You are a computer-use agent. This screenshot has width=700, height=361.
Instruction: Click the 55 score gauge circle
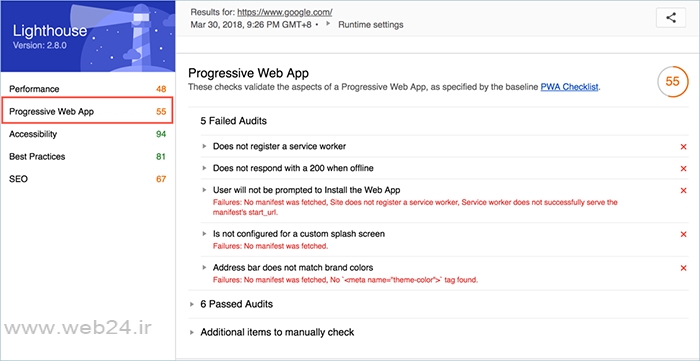[x=672, y=81]
